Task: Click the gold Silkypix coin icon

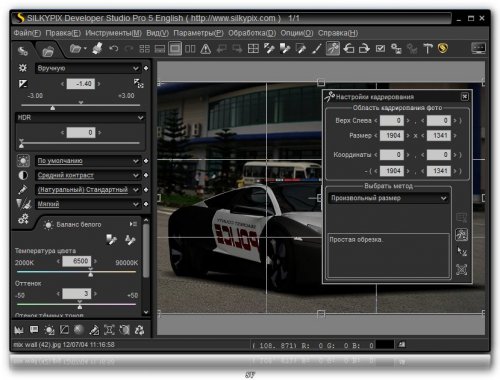Action: click(x=443, y=49)
